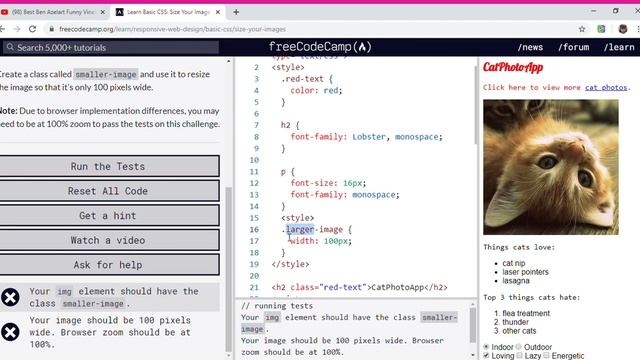Click the h2 class="red-text" code line
This screenshot has width=640, height=360.
coord(359,287)
